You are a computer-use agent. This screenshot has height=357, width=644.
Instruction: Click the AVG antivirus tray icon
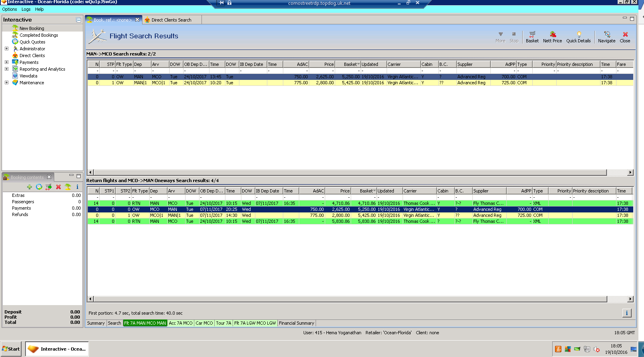coord(567,349)
